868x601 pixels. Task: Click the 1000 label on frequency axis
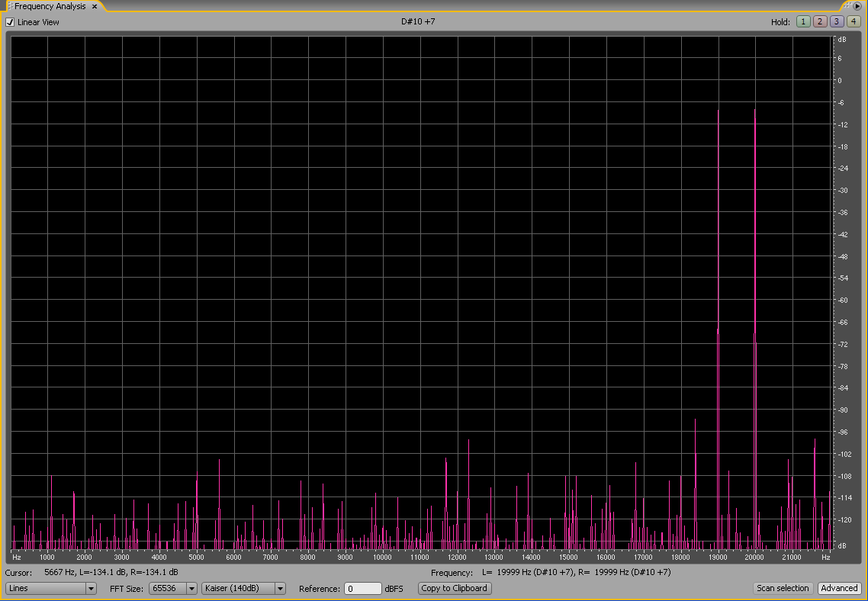coord(47,558)
